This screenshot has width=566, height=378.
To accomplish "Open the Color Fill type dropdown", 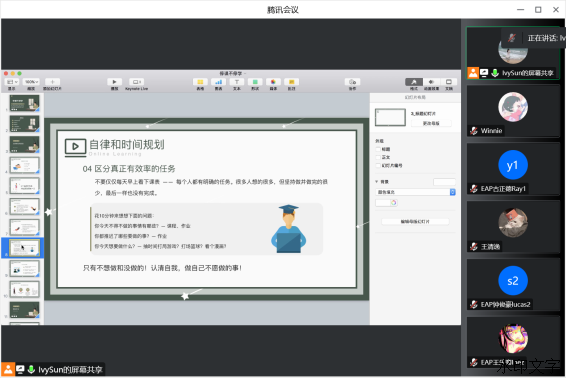I will [415, 192].
